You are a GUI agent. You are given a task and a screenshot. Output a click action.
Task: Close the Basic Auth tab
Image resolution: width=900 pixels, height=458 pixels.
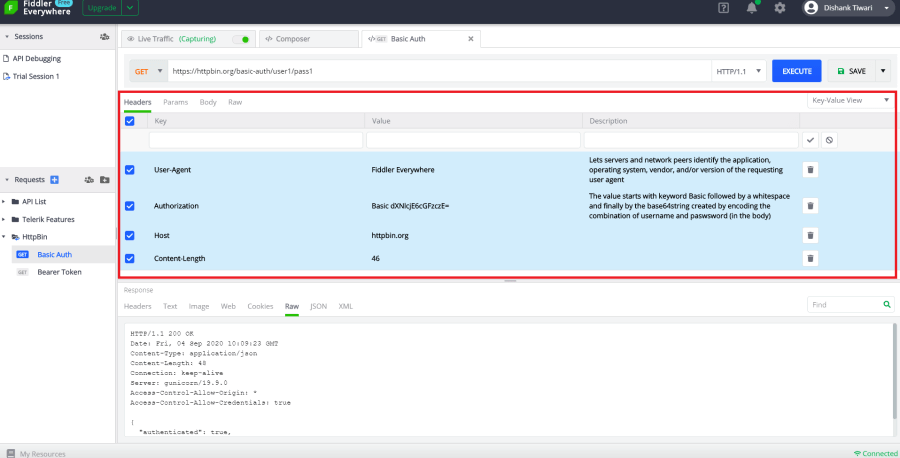coord(471,39)
